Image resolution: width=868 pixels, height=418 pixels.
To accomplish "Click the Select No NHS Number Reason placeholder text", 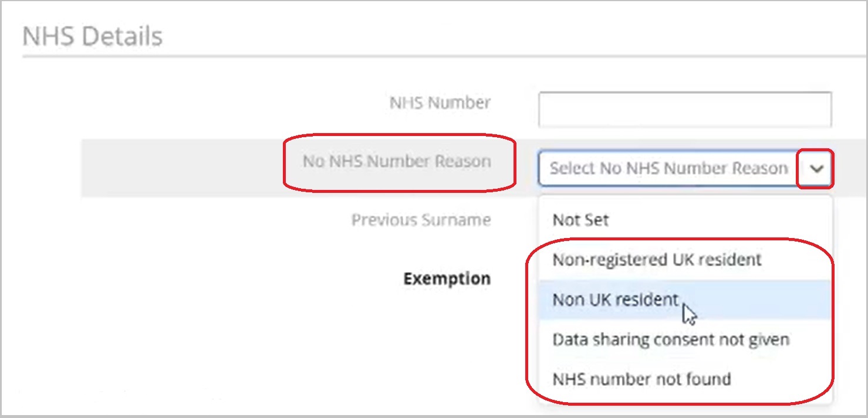I will click(668, 169).
